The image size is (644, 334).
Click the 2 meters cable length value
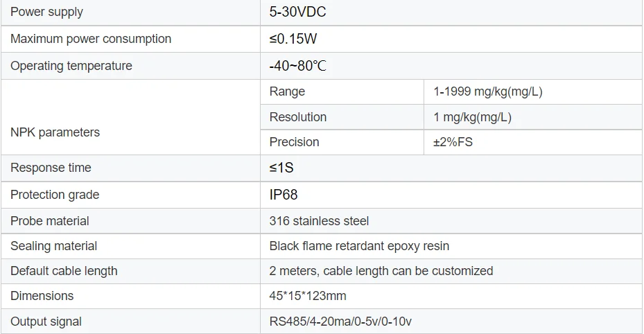click(x=381, y=271)
